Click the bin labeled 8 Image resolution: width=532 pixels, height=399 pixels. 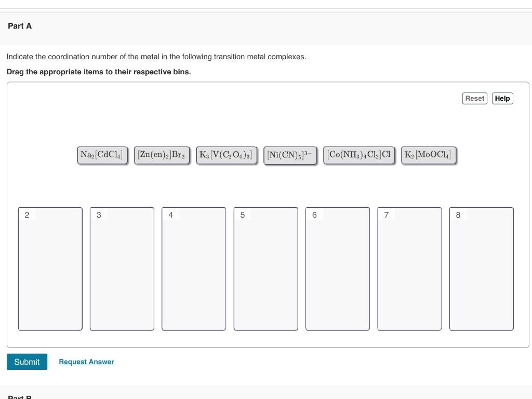481,268
